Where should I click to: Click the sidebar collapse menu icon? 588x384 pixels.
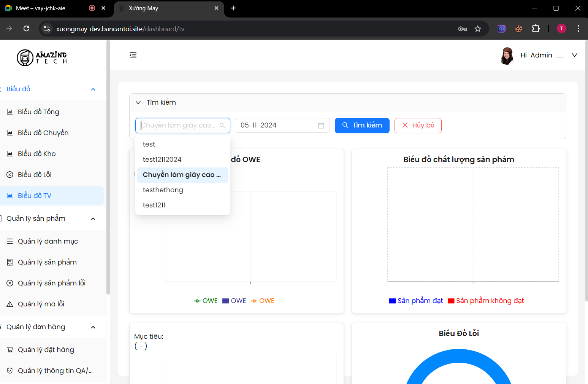[x=133, y=55]
